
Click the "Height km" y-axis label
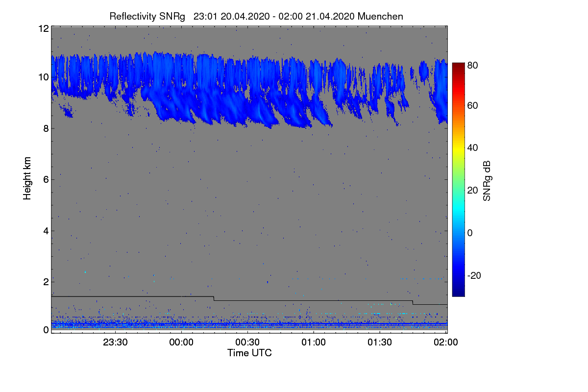click(27, 178)
